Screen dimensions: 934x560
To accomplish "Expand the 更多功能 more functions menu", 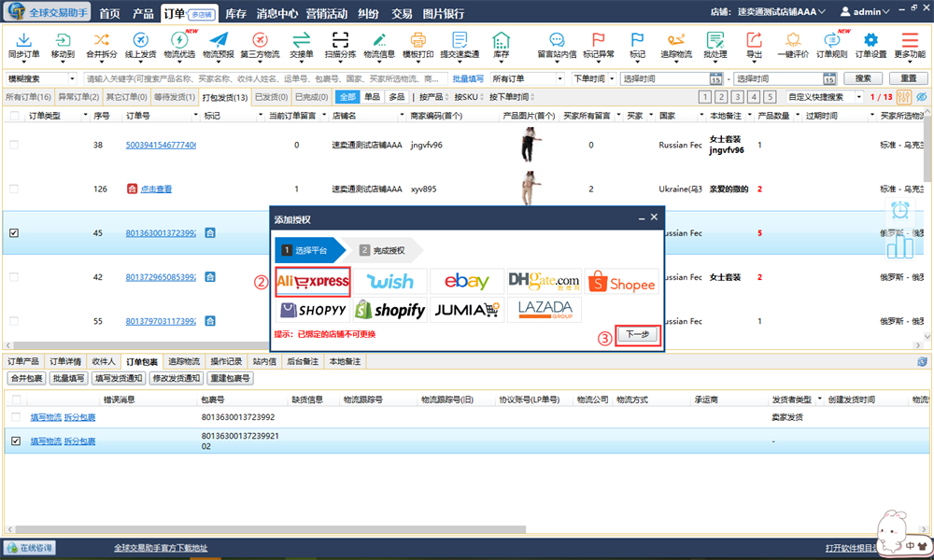I will click(x=910, y=45).
